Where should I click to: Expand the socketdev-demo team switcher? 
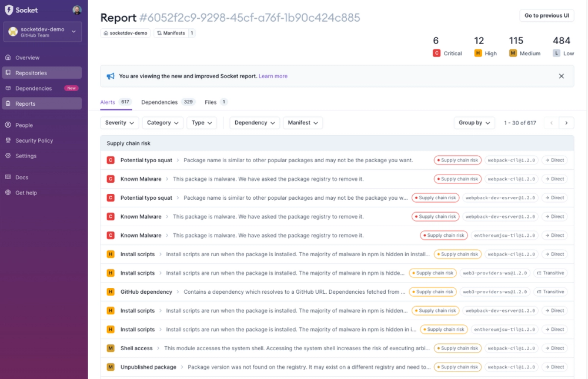(x=42, y=31)
